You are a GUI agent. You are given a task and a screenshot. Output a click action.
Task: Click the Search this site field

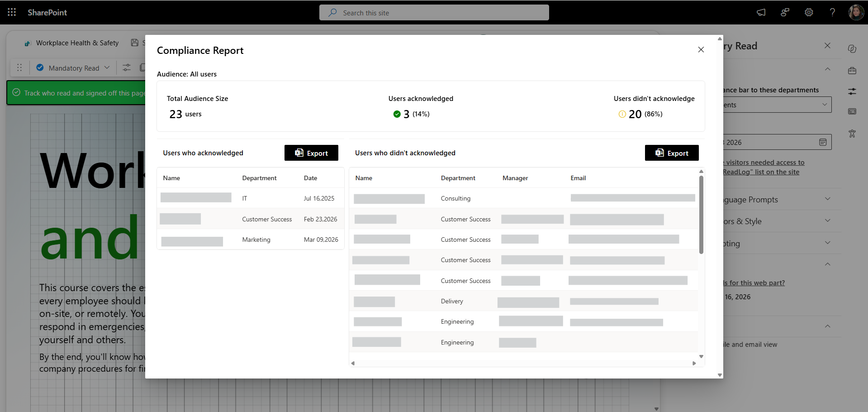(434, 13)
